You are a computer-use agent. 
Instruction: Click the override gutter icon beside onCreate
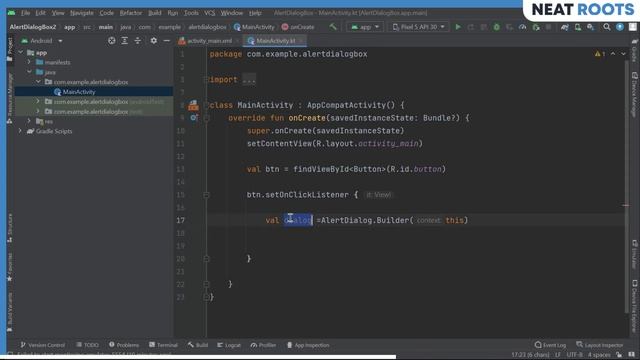193,118
